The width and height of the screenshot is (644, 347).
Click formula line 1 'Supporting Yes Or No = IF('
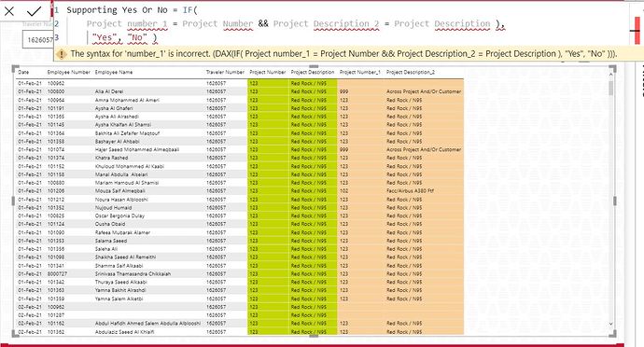(x=132, y=10)
